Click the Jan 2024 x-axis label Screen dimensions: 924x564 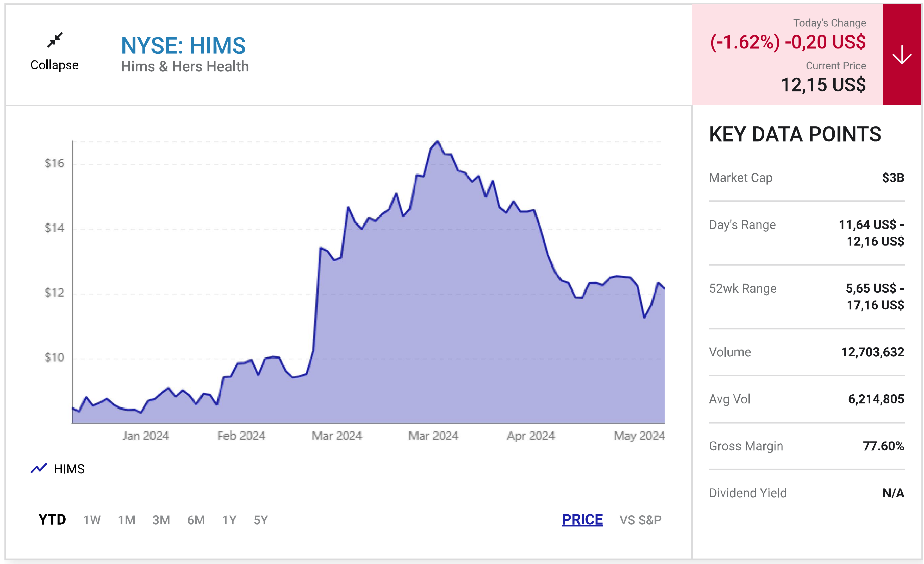tap(146, 436)
